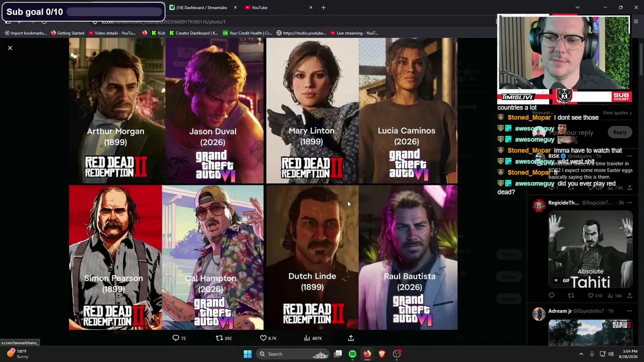This screenshot has height=362, width=644.
Task: Open Adream jr's Red Dead Redemption image
Action: (x=590, y=333)
